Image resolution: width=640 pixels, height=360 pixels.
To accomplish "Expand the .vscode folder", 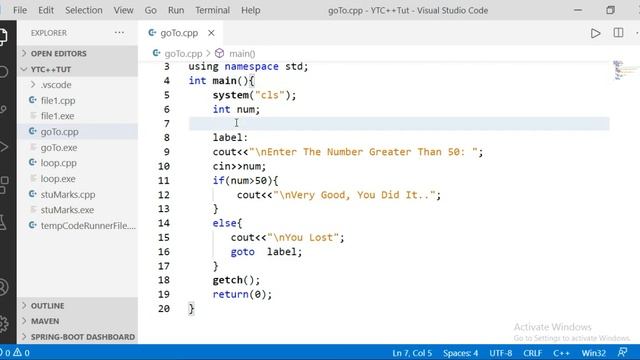I will pos(78,85).
